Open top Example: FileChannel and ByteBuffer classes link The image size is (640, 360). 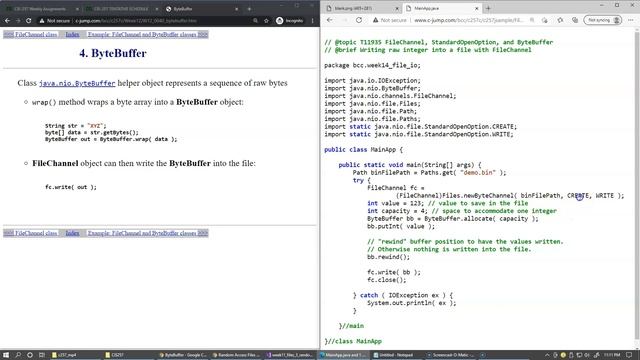click(x=148, y=35)
